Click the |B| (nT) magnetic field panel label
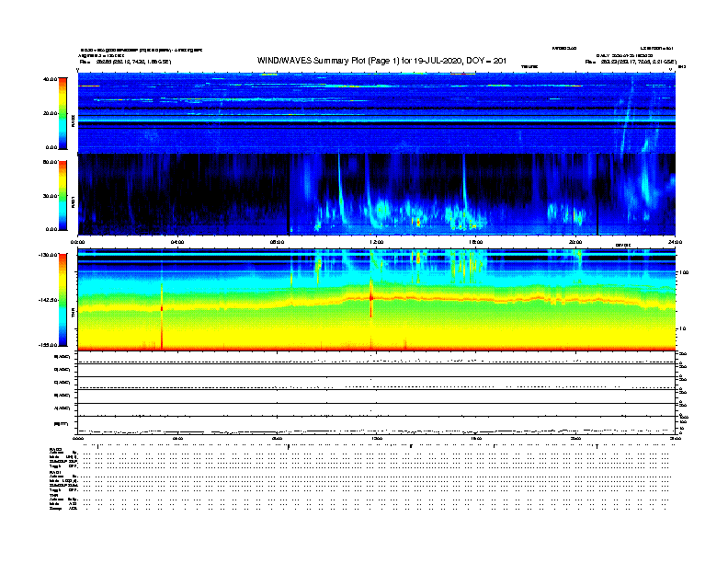728x563 pixels. click(61, 424)
